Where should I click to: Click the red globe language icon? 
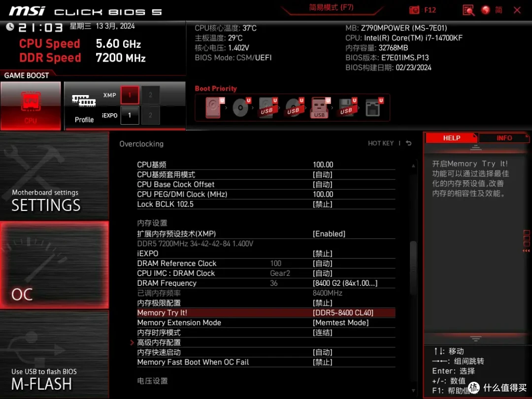(486, 10)
